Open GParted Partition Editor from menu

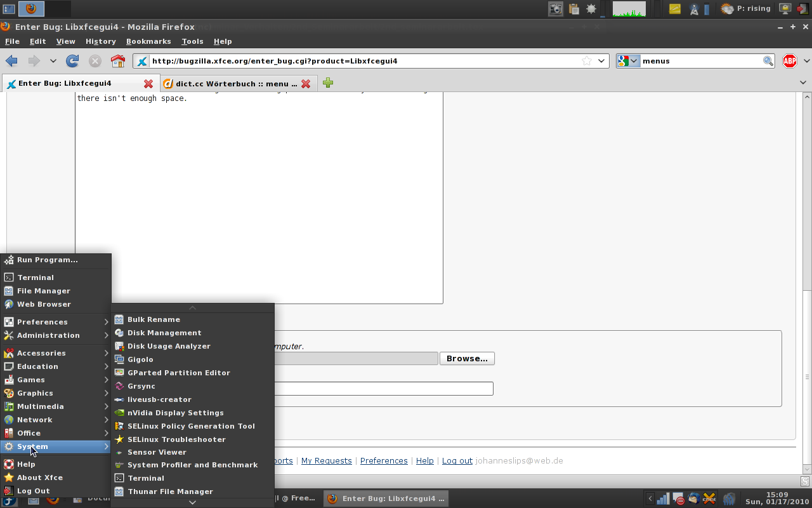pos(178,373)
